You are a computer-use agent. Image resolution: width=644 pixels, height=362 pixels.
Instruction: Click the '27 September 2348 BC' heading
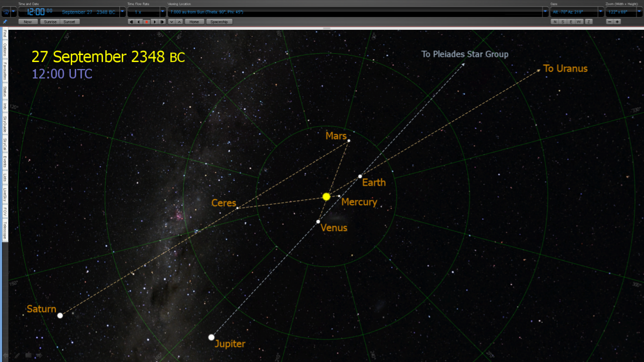point(108,57)
